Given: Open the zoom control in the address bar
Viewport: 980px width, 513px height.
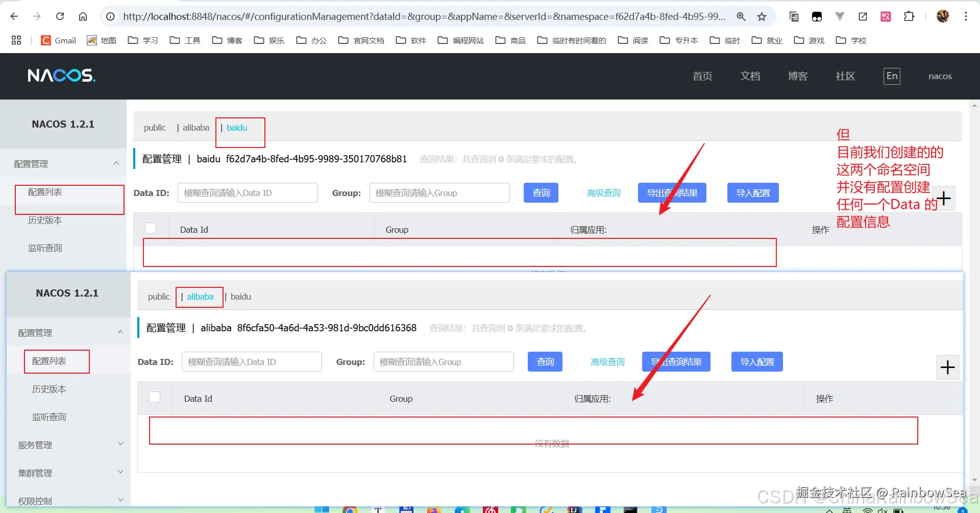Looking at the screenshot, I should point(741,17).
